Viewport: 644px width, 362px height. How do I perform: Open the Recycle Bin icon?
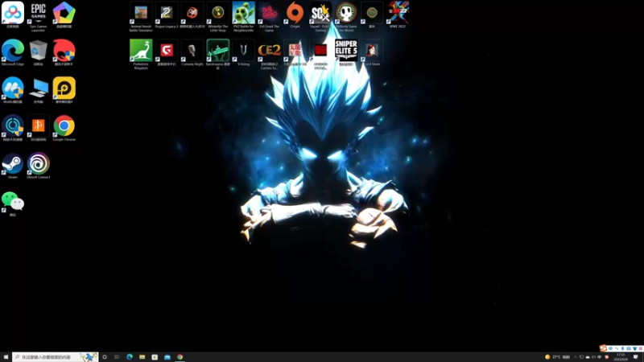(x=38, y=52)
